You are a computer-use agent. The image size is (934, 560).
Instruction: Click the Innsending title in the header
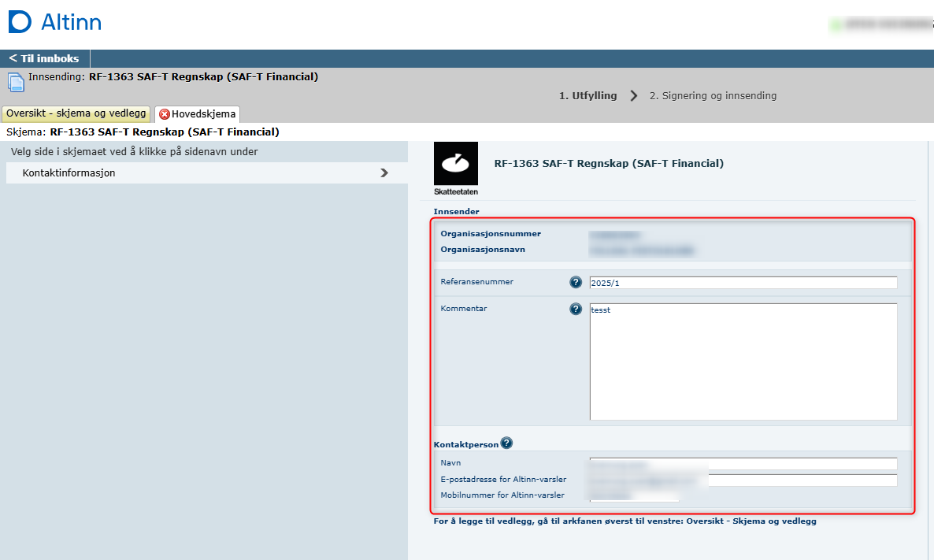173,77
